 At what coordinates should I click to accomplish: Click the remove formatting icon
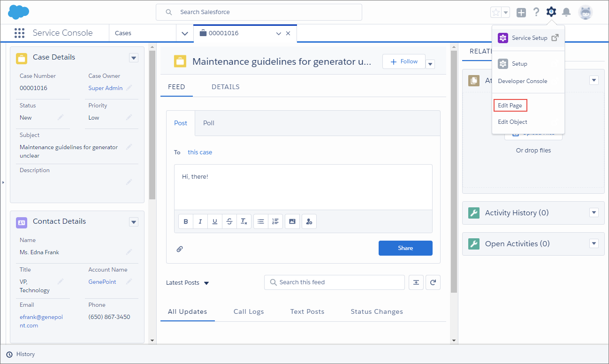(x=244, y=221)
